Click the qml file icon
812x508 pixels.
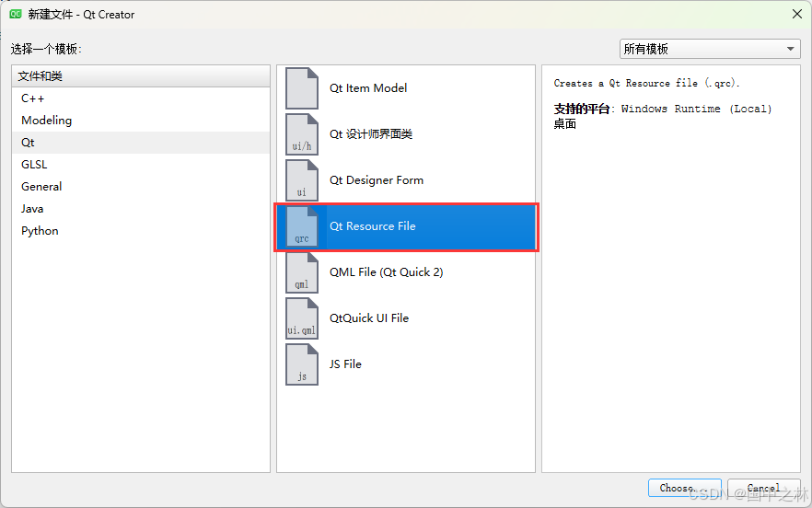pos(302,272)
